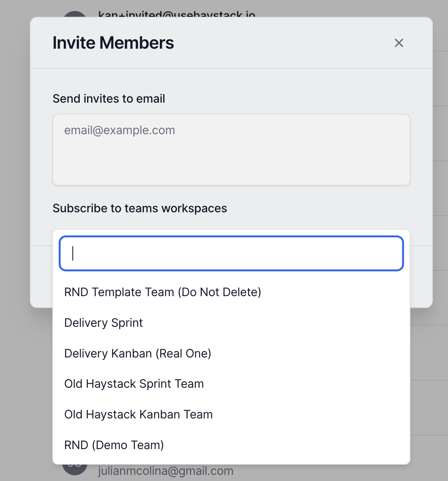Close the Invite Members dialog
This screenshot has height=481, width=448.
click(399, 43)
